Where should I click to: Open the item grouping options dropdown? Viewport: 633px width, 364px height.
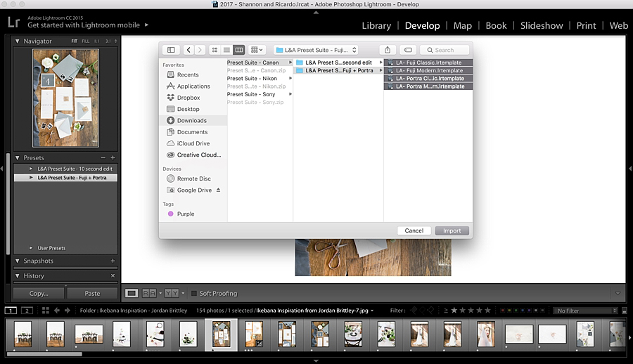257,50
